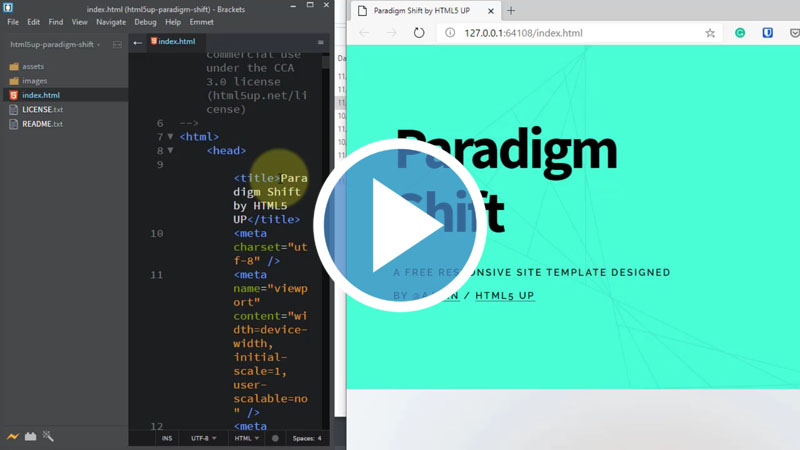The height and width of the screenshot is (450, 800).
Task: Open the UTF-8 encoding dropdown
Action: (x=202, y=438)
